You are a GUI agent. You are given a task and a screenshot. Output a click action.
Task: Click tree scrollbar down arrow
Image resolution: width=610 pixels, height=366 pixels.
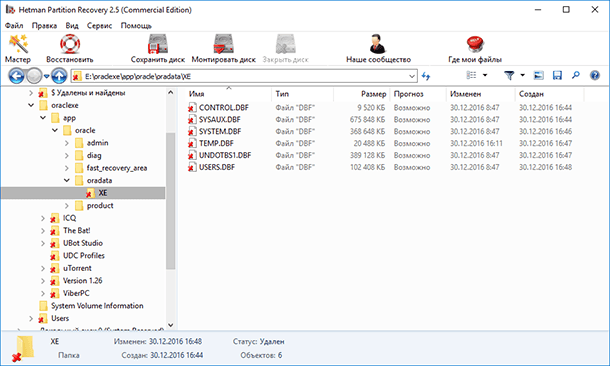[170, 325]
